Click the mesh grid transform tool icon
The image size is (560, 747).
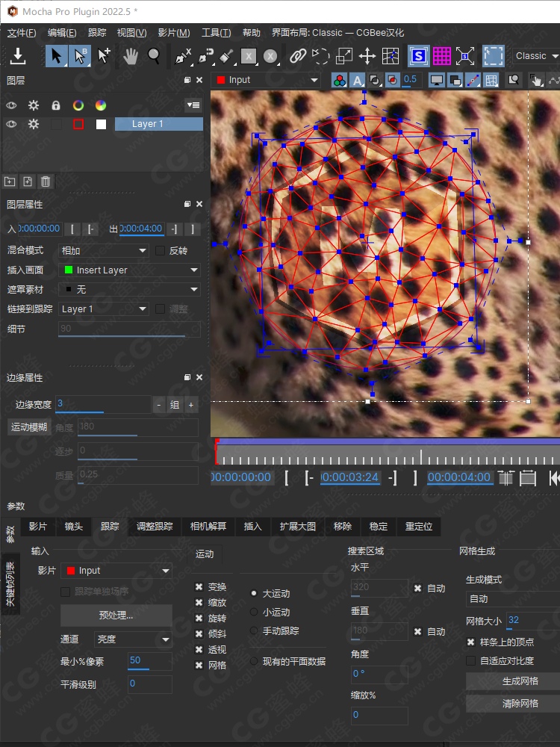point(391,56)
